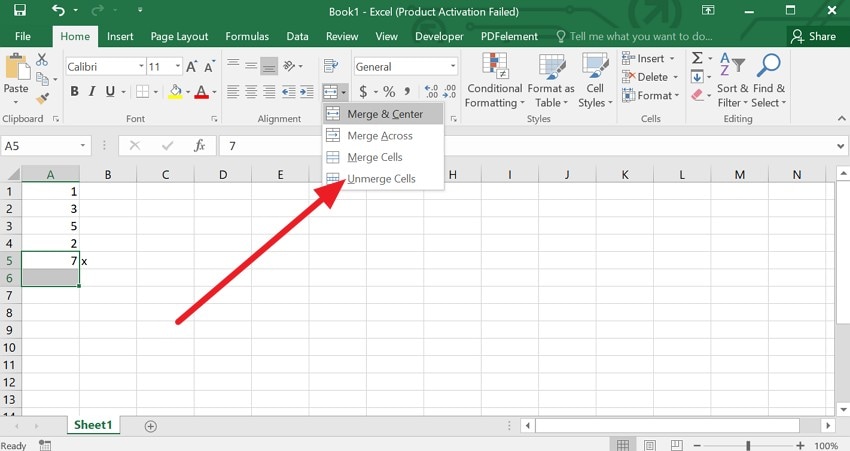This screenshot has width=850, height=451.
Task: Undo the last action
Action: (58, 10)
